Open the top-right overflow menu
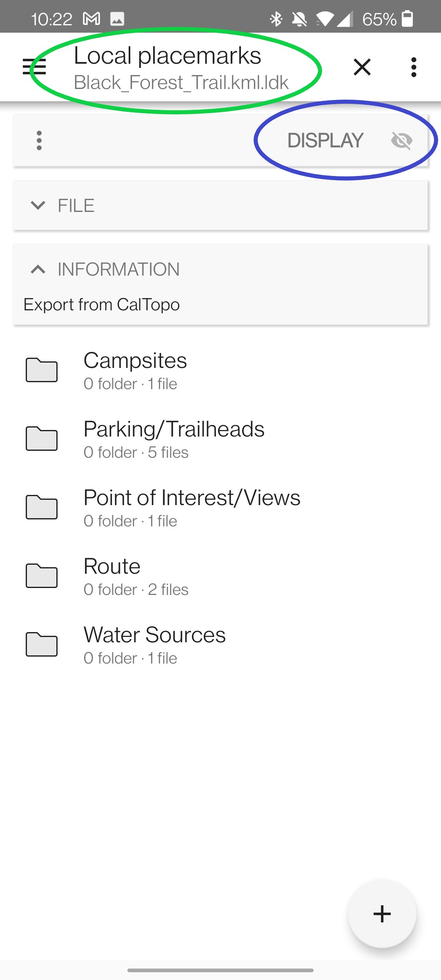The width and height of the screenshot is (441, 980). pyautogui.click(x=414, y=67)
